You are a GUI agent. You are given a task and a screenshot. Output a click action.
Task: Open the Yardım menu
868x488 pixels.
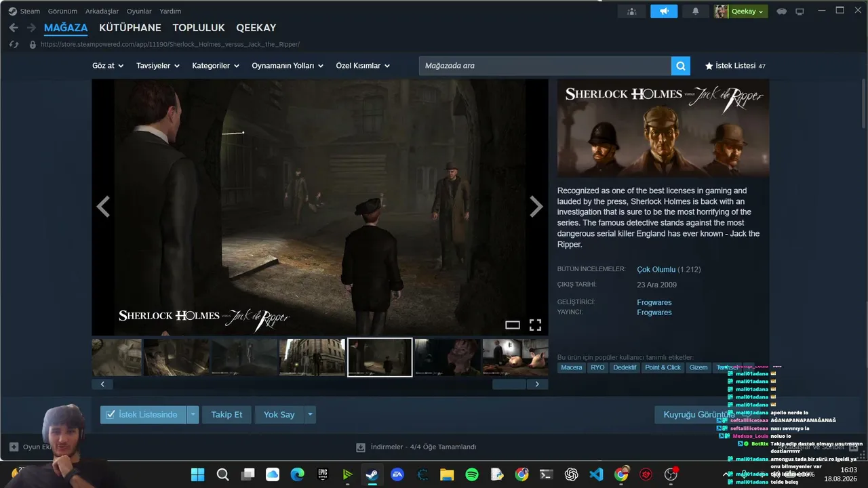pyautogui.click(x=170, y=11)
